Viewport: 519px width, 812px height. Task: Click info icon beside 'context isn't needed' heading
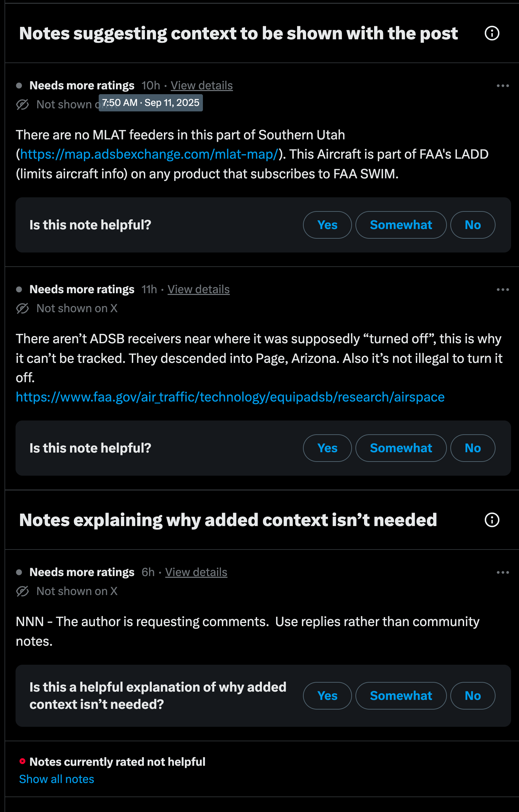tap(492, 520)
